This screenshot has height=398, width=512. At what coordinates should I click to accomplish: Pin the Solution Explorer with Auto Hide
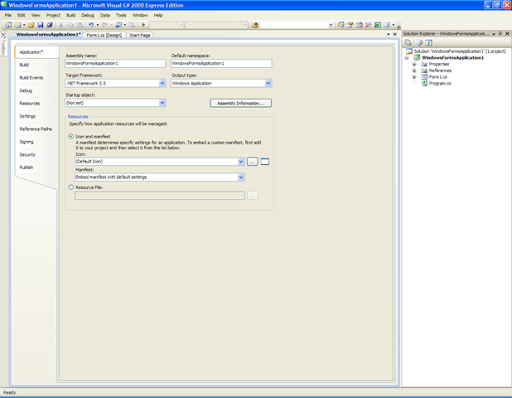[x=500, y=34]
